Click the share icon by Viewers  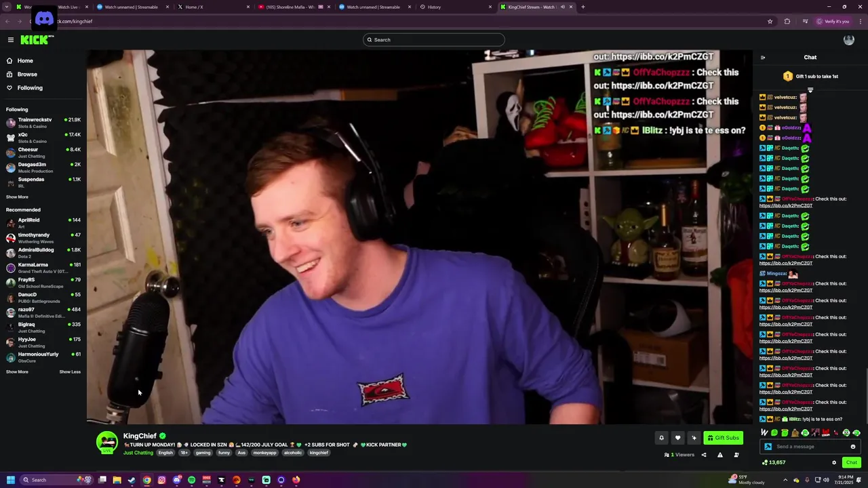tap(704, 455)
